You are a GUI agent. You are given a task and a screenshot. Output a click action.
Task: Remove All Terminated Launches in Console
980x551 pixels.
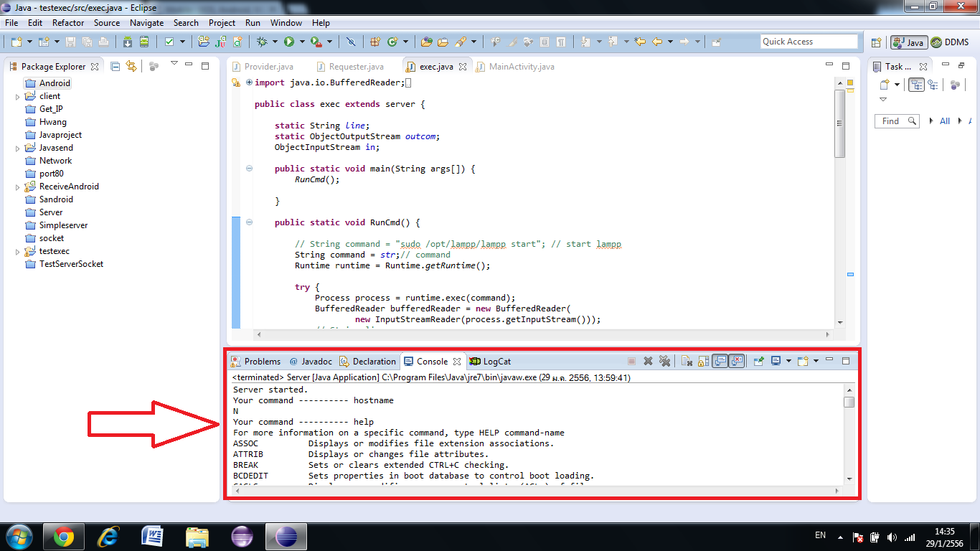pyautogui.click(x=664, y=361)
